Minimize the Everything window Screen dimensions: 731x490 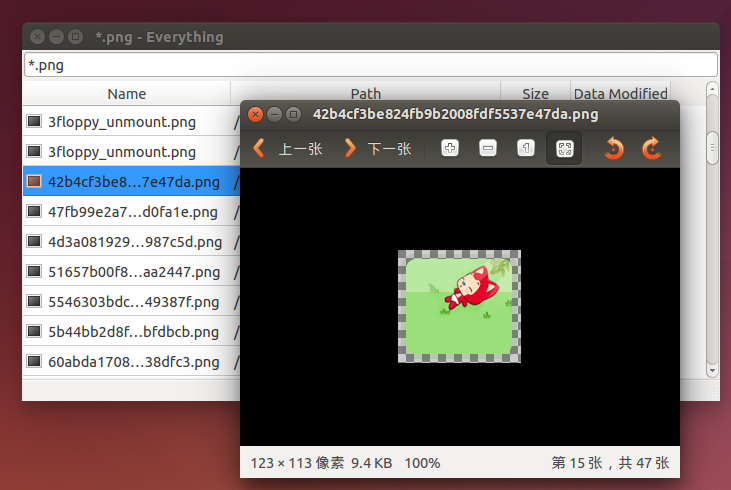[56, 36]
